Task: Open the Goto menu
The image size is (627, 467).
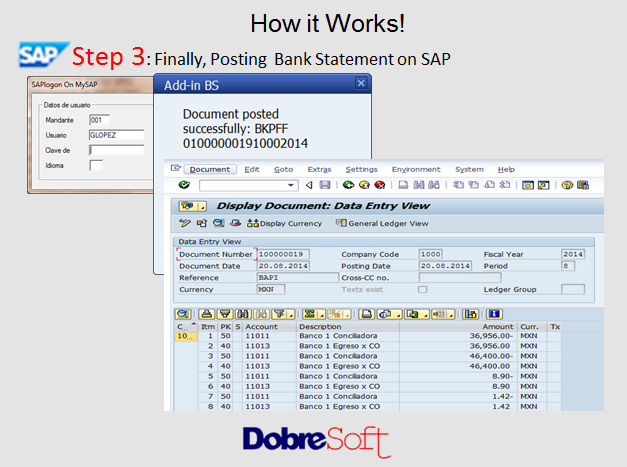Action: coord(284,170)
